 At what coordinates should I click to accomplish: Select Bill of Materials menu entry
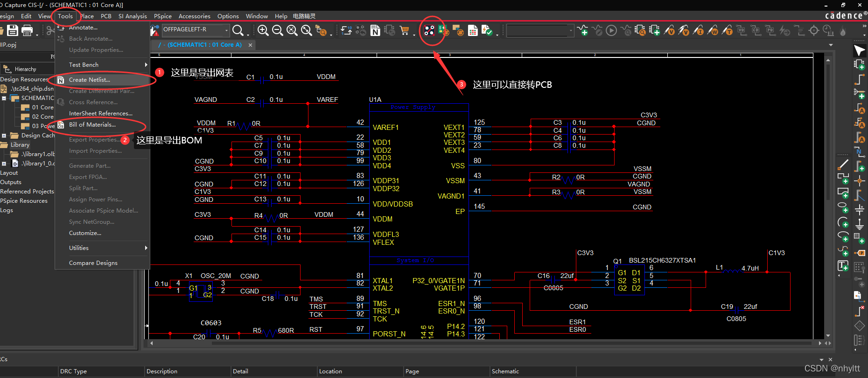click(92, 125)
